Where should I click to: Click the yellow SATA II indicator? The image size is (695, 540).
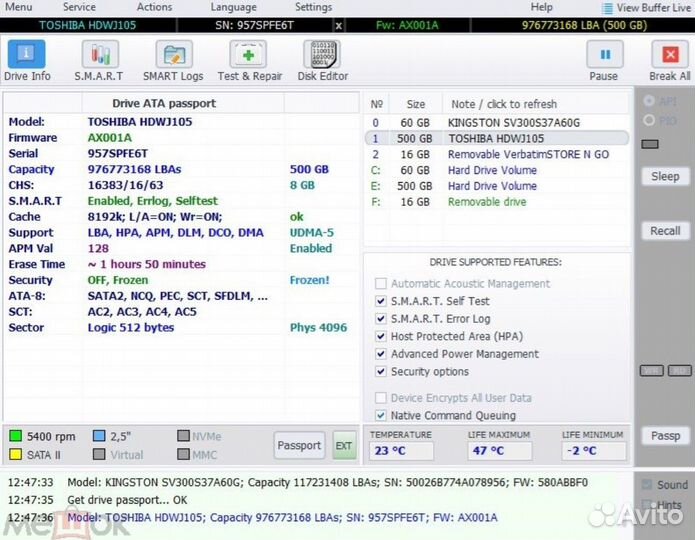pos(16,454)
